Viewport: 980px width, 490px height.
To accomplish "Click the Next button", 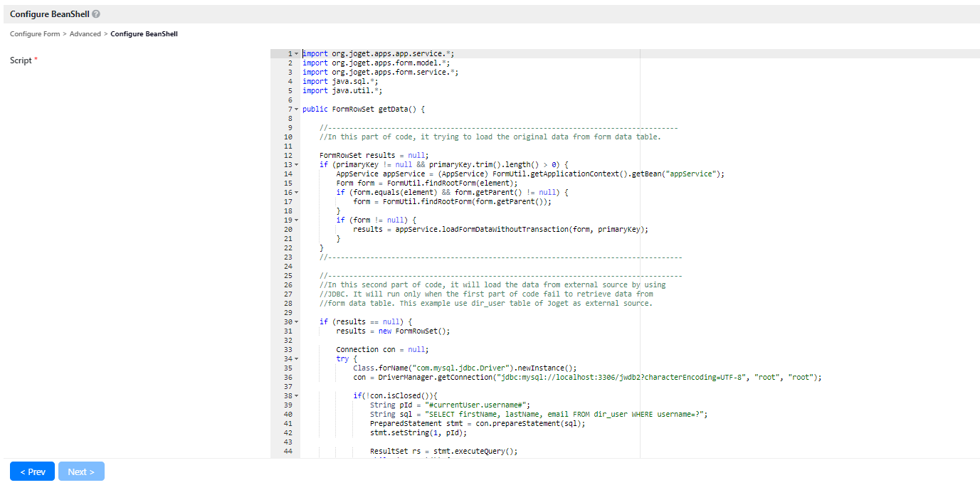I will tap(81, 472).
